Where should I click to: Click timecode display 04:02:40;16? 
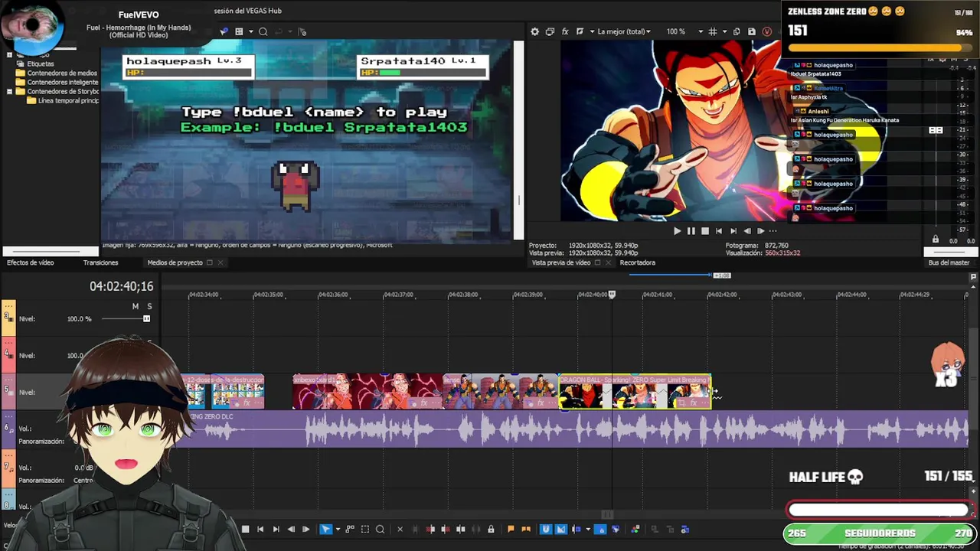pyautogui.click(x=122, y=286)
